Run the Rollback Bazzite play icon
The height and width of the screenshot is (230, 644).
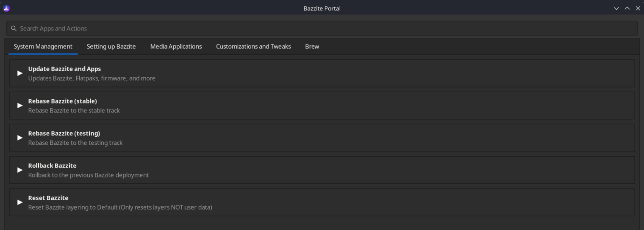[19, 170]
